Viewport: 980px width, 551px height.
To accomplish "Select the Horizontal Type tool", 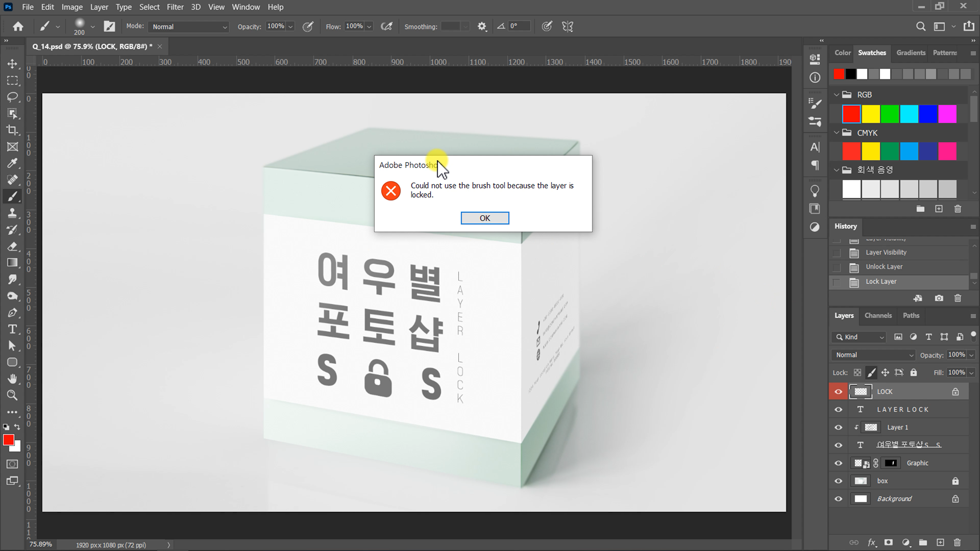I will pyautogui.click(x=12, y=329).
